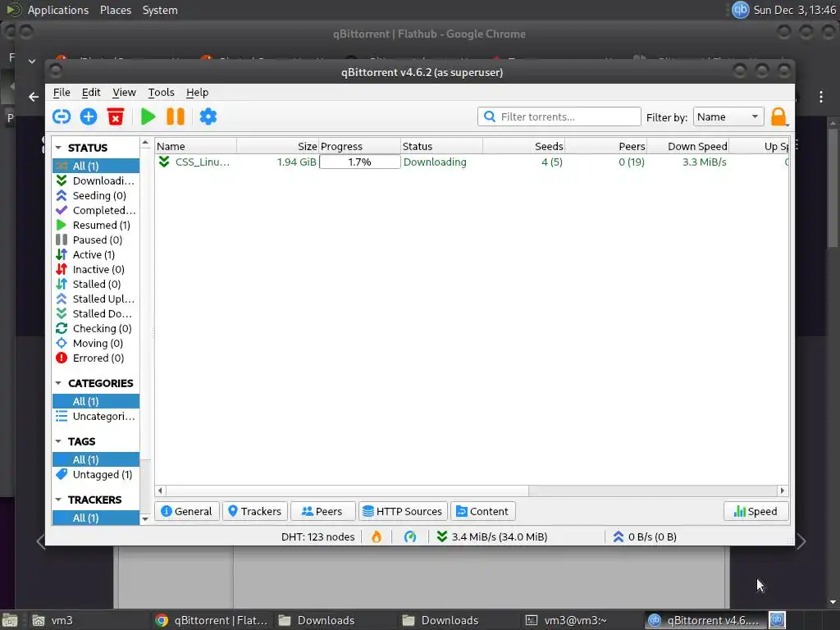Collapse the TRACKERS section
Screen dimensions: 840x630
tap(58, 500)
